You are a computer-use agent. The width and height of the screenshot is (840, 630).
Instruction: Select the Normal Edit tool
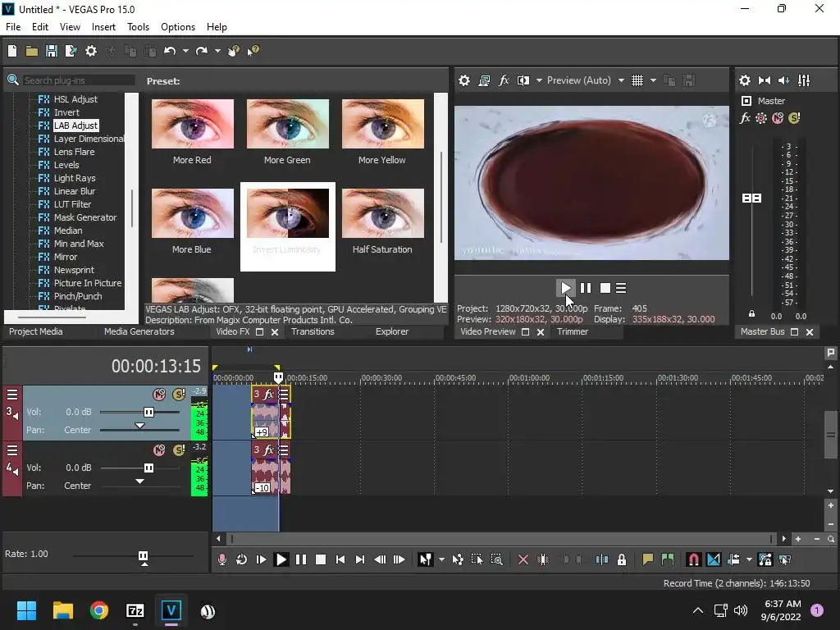click(x=426, y=559)
